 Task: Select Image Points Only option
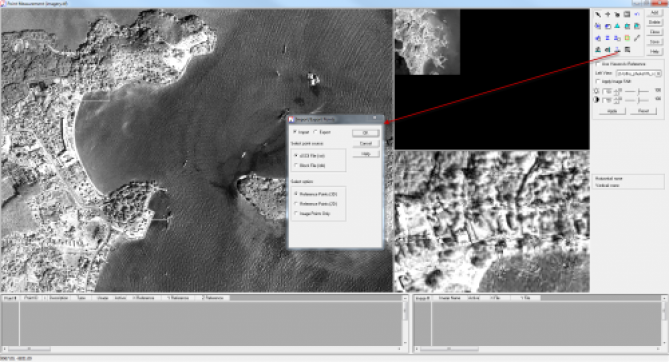coord(296,213)
